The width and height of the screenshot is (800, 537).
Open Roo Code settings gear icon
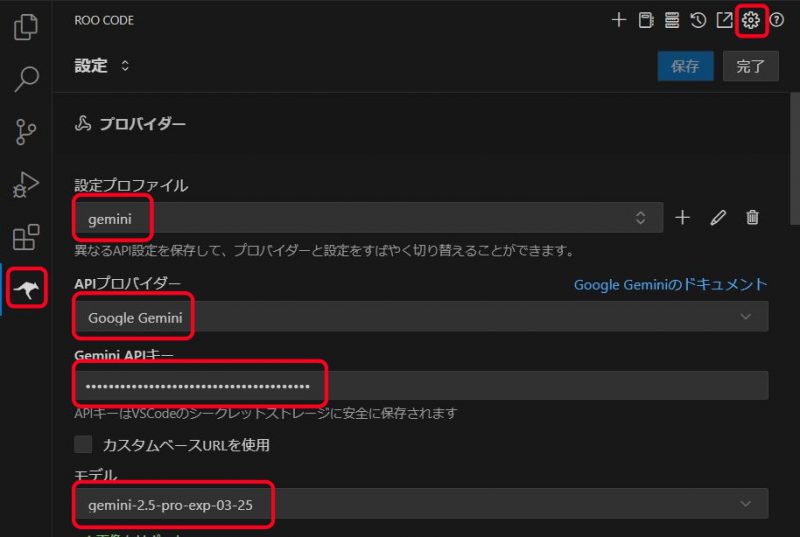[x=751, y=20]
